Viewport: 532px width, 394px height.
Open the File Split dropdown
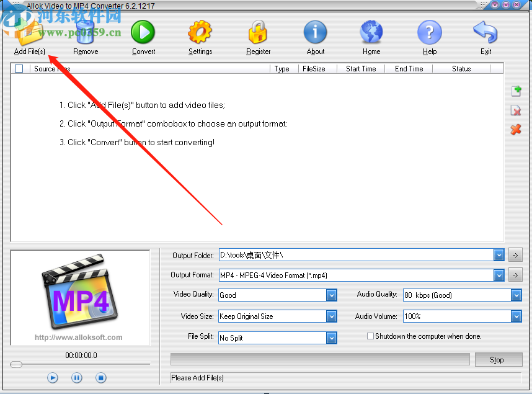(x=330, y=338)
